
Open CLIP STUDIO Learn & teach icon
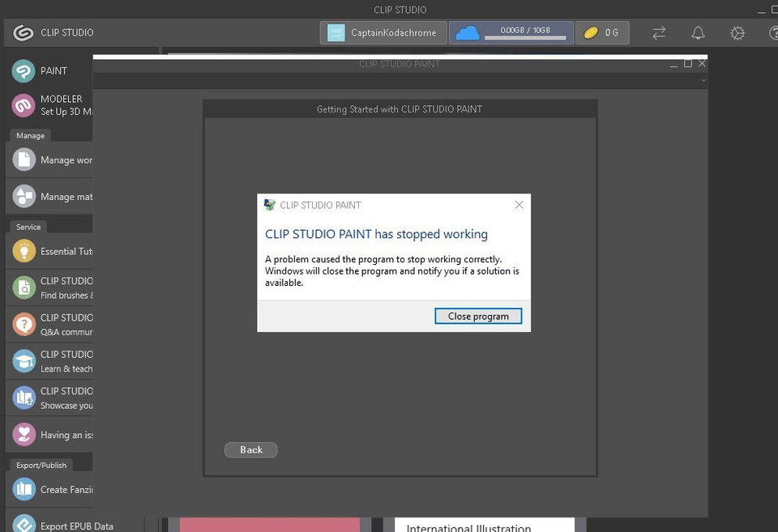[24, 361]
